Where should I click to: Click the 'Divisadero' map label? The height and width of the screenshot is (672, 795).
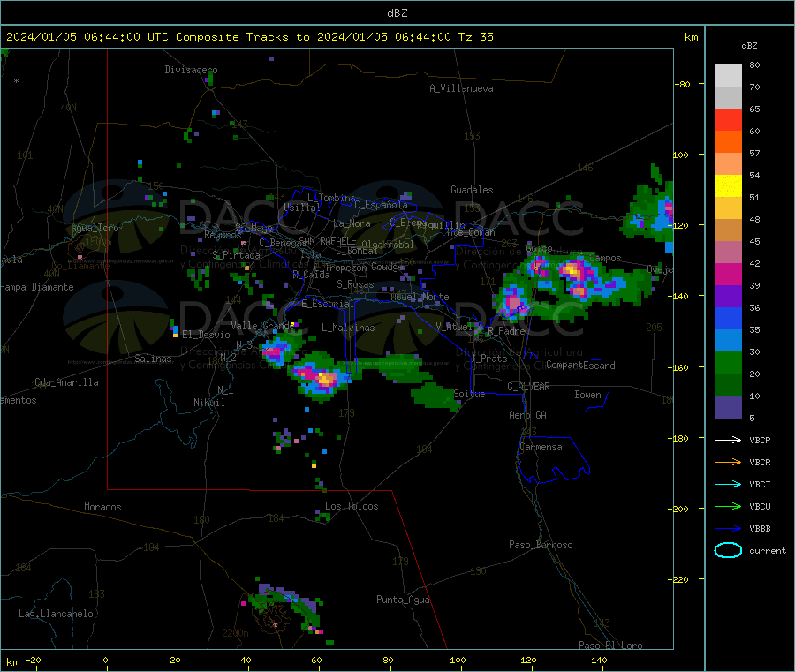pyautogui.click(x=191, y=70)
